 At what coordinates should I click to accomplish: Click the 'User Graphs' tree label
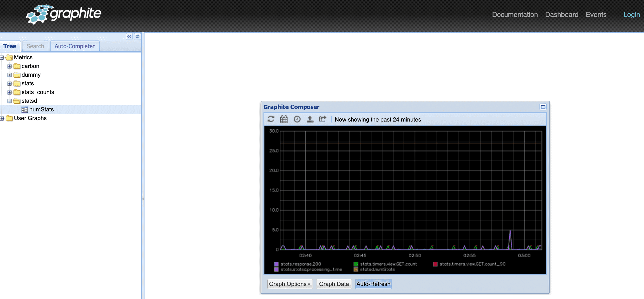(30, 118)
